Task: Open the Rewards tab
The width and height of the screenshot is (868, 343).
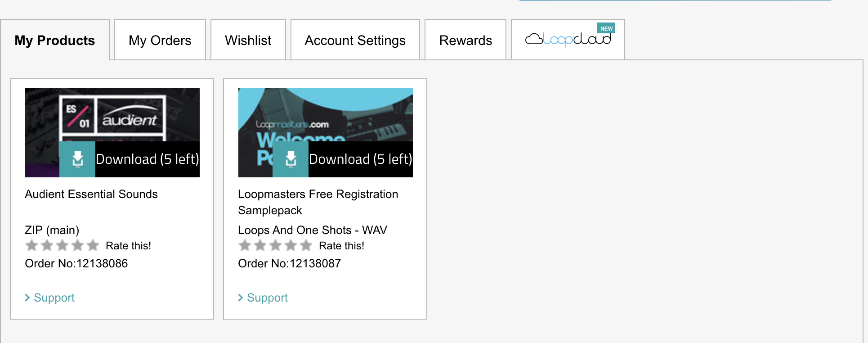Action: [465, 40]
